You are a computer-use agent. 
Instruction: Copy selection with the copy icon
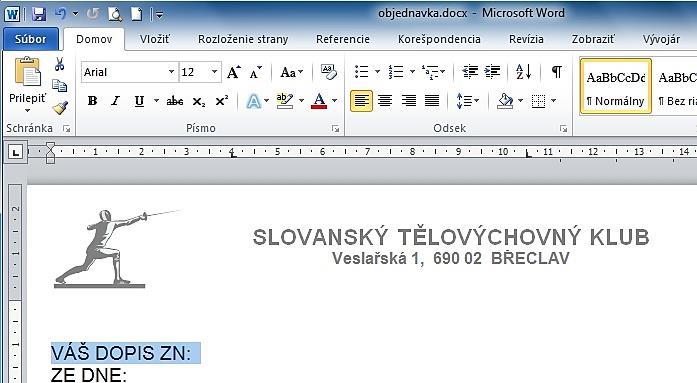[60, 85]
